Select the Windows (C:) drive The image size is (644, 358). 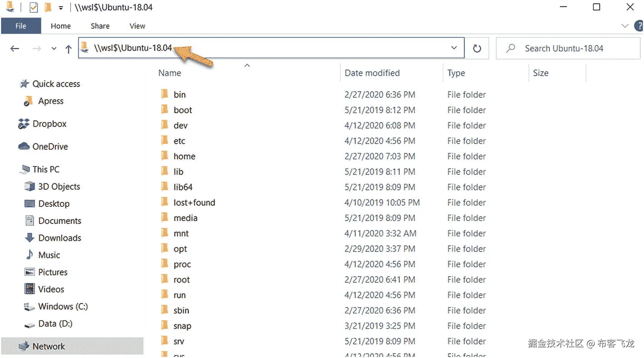[56, 307]
